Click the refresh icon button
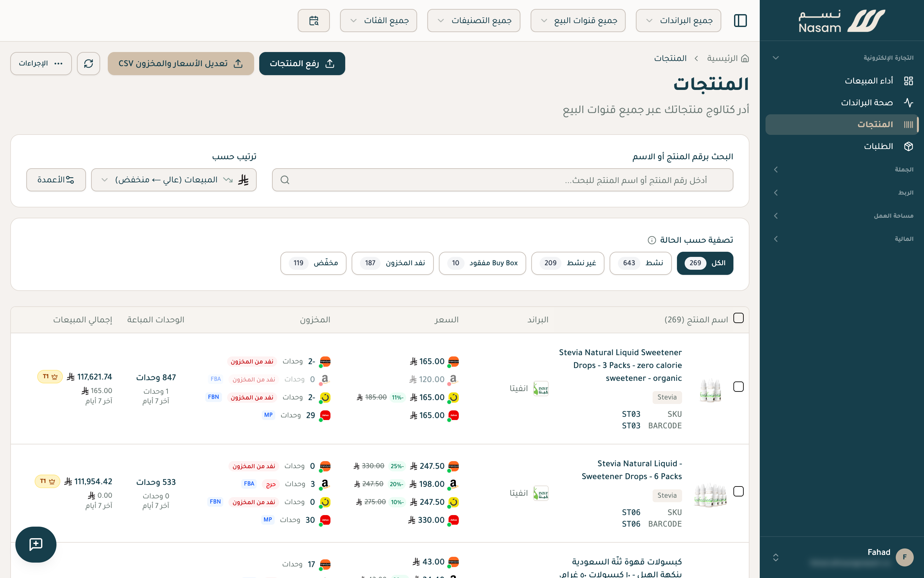This screenshot has height=578, width=924. pyautogui.click(x=89, y=64)
